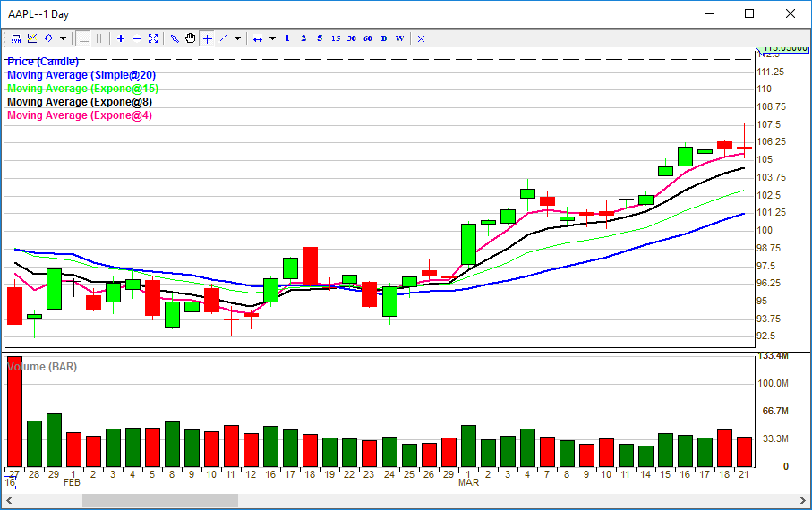The height and width of the screenshot is (510, 812).
Task: Switch to 1 minute interval
Action: 286,38
